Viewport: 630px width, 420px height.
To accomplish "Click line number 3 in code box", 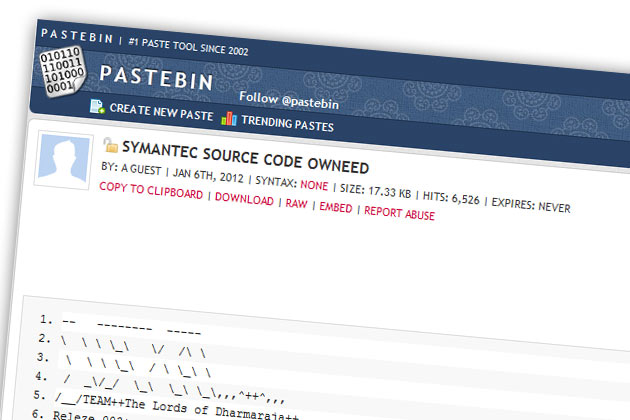I will 43,357.
